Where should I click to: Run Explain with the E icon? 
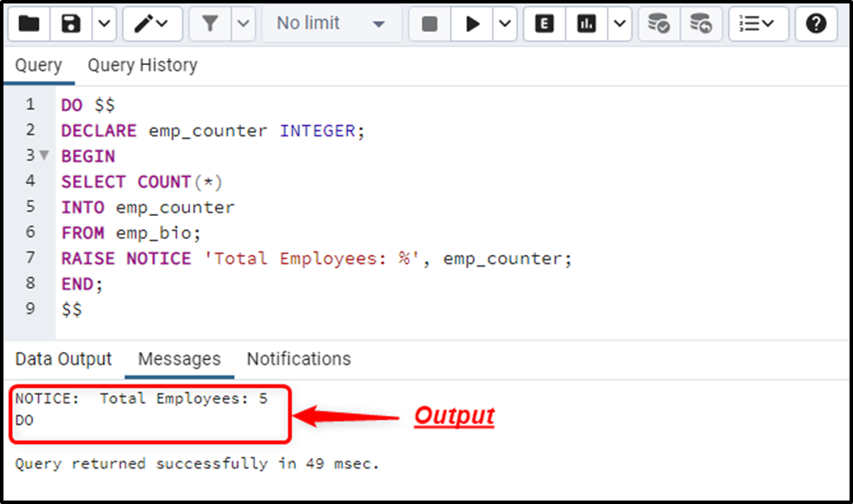[x=545, y=24]
